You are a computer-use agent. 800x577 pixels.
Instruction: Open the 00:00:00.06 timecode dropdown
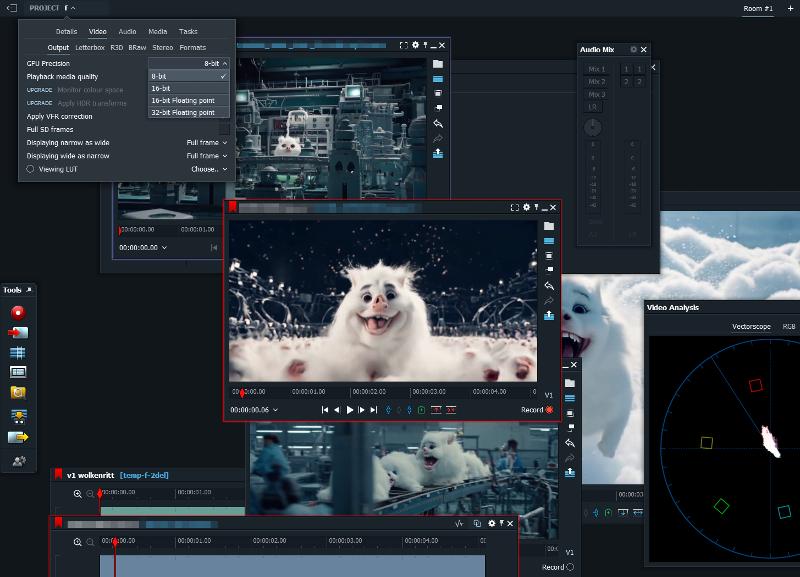click(x=254, y=410)
